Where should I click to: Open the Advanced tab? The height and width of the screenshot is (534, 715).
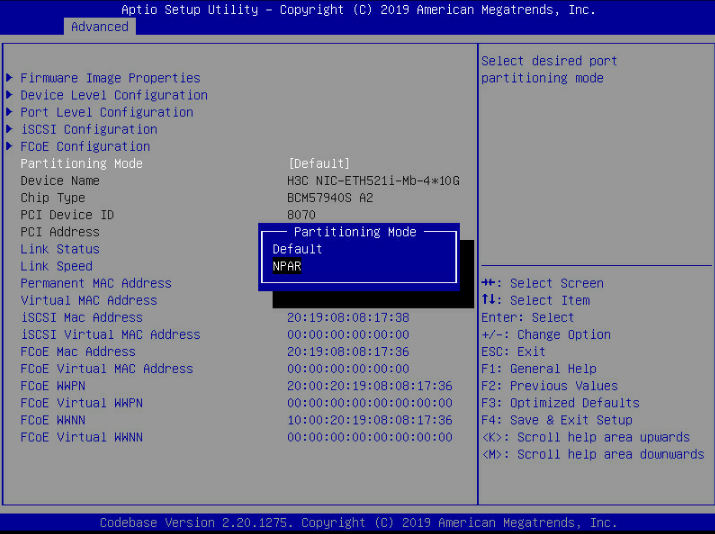[99, 26]
